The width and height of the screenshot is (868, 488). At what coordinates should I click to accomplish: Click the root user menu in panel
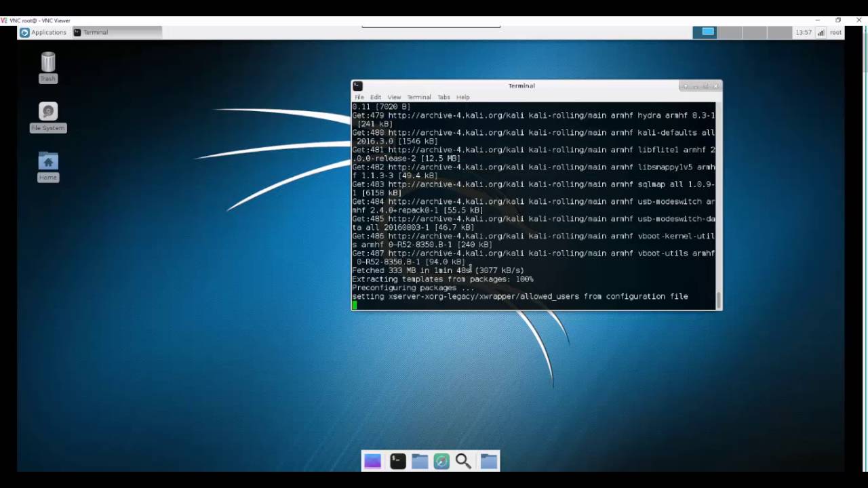[x=835, y=32]
